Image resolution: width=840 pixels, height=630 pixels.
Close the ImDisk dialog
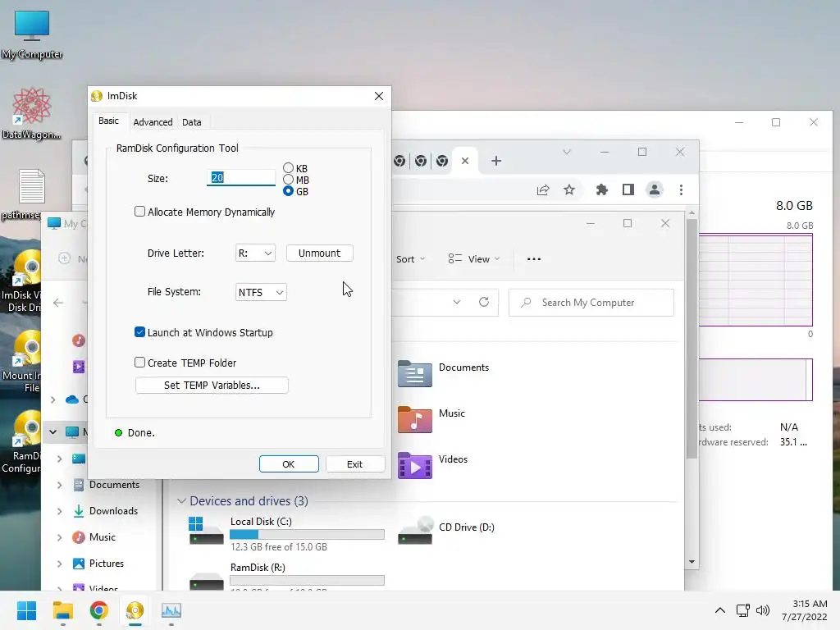(379, 96)
